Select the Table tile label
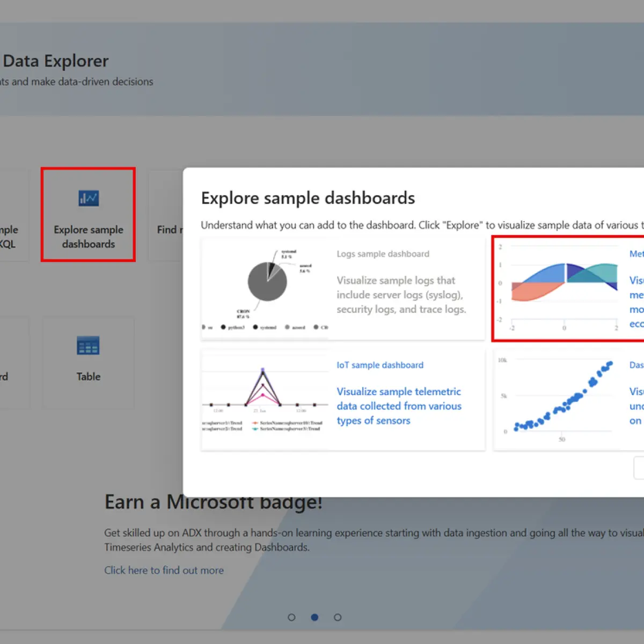The height and width of the screenshot is (644, 644). coord(89,377)
